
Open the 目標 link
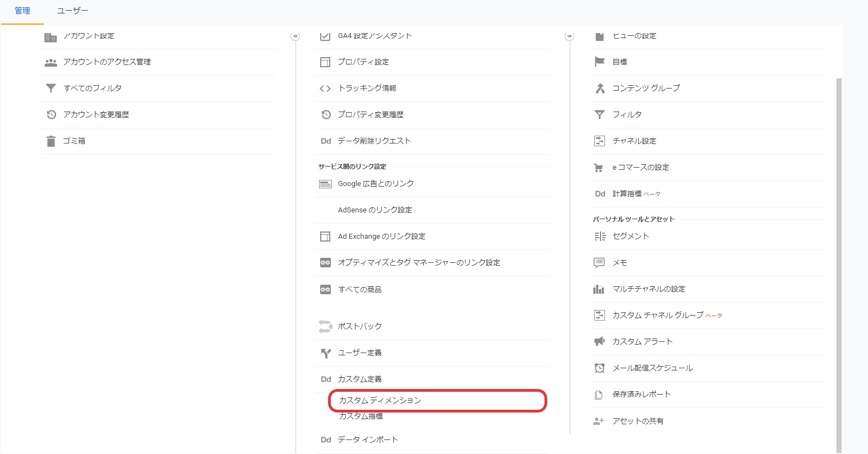click(x=620, y=62)
